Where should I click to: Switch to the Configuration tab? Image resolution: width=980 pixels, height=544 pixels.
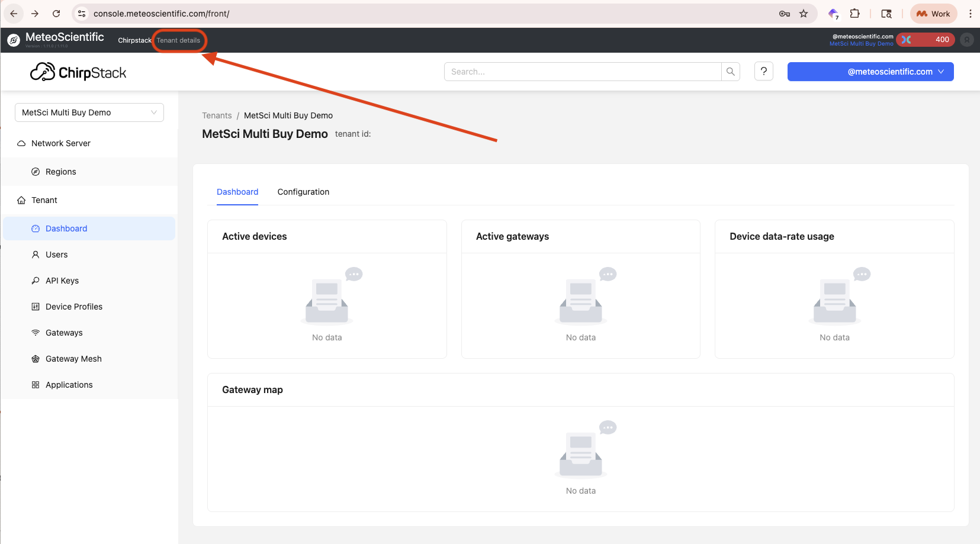click(303, 192)
